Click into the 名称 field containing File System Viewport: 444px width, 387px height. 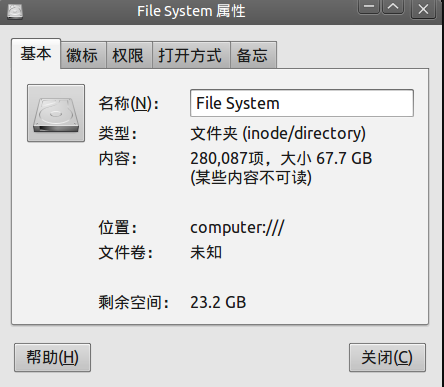(x=302, y=103)
